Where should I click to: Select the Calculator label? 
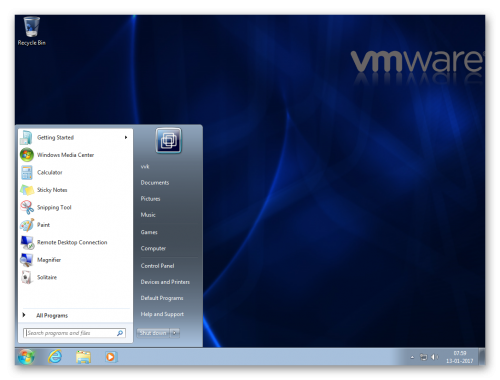click(50, 172)
